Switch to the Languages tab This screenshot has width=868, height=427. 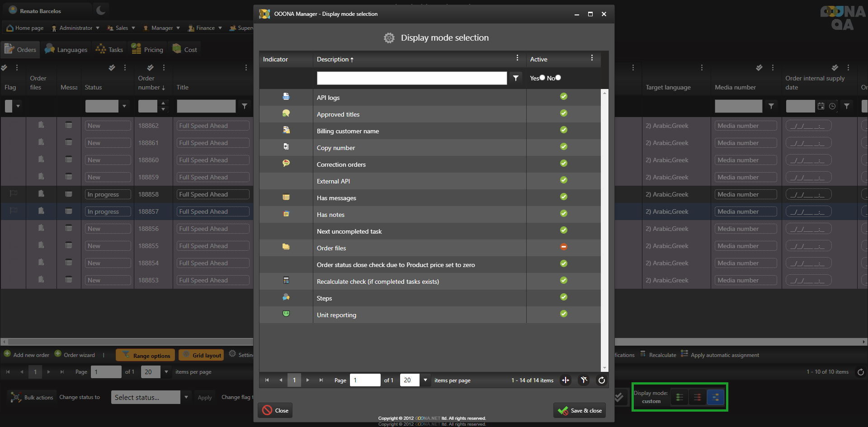tap(66, 50)
